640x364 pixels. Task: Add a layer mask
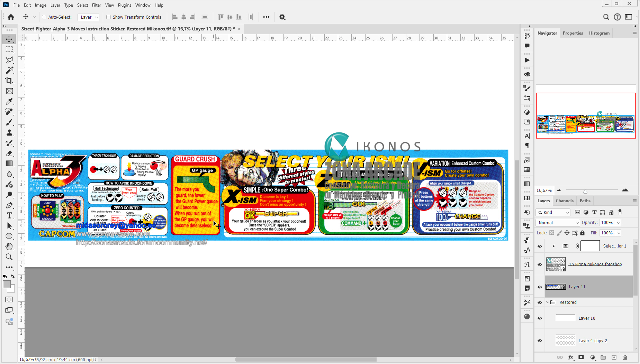pyautogui.click(x=581, y=357)
